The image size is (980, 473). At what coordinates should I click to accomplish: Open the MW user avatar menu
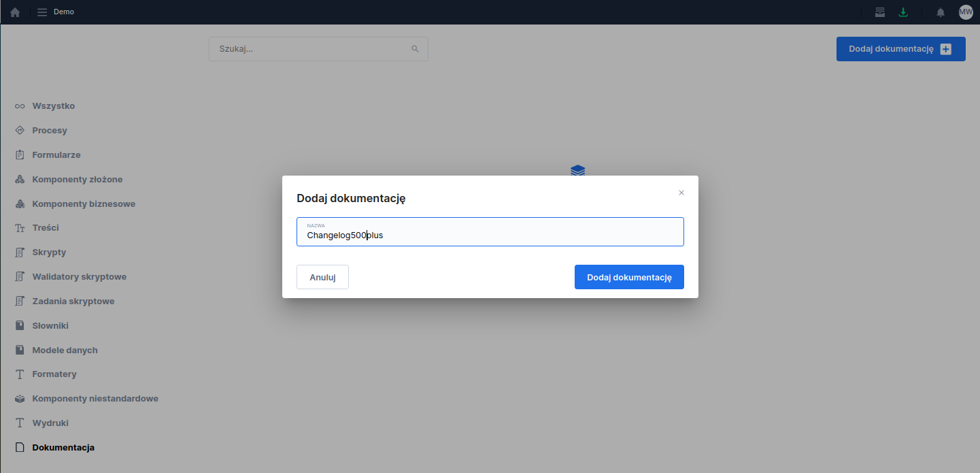point(966,12)
